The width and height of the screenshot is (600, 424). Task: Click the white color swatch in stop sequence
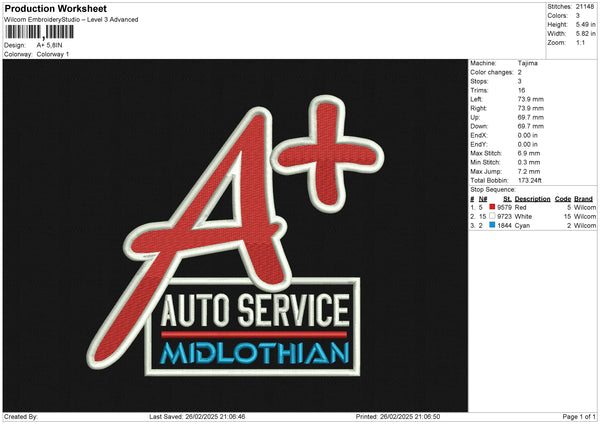pos(492,216)
